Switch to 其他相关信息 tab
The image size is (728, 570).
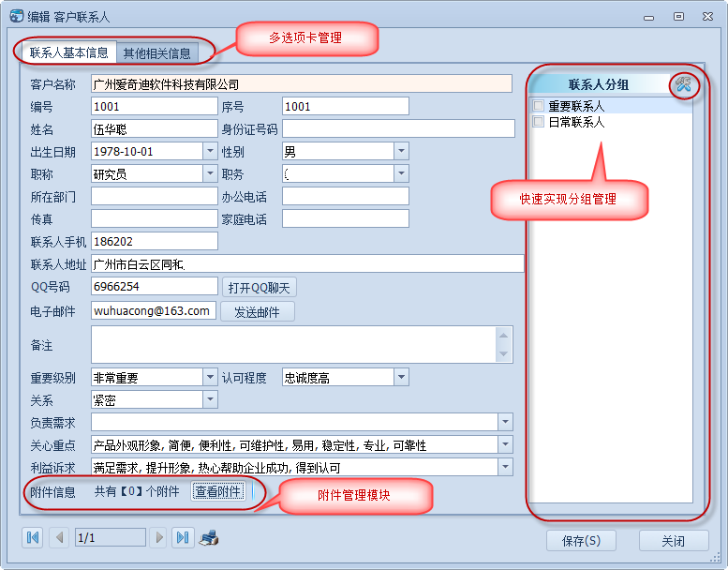[156, 53]
